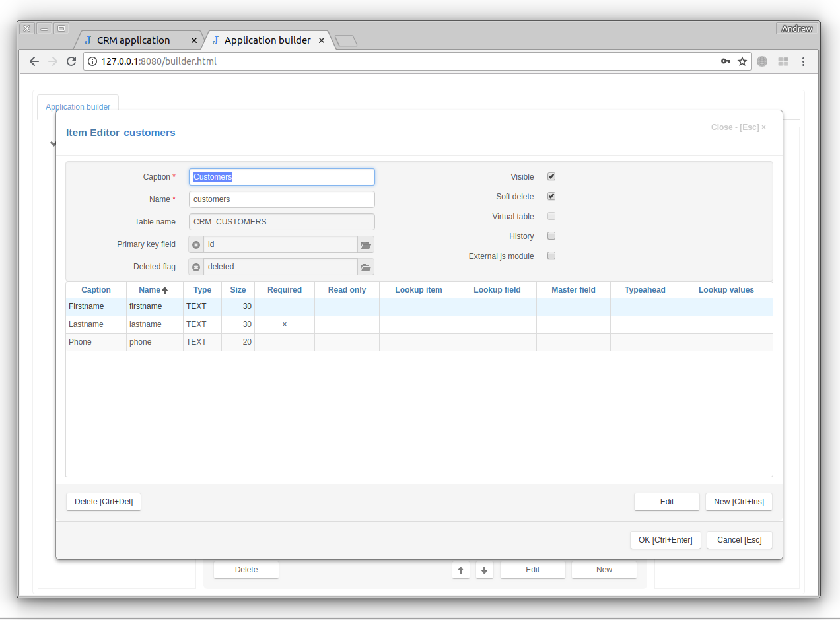Click the Required column header
Screen dimensions: 840x620
pos(285,290)
